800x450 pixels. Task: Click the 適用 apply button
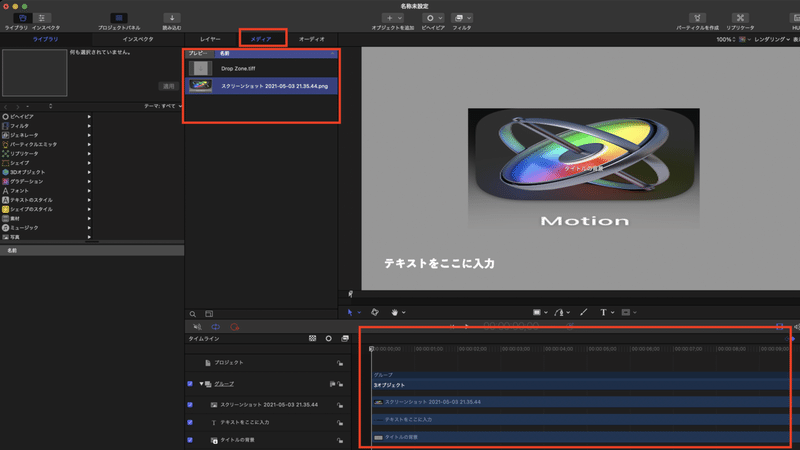168,86
